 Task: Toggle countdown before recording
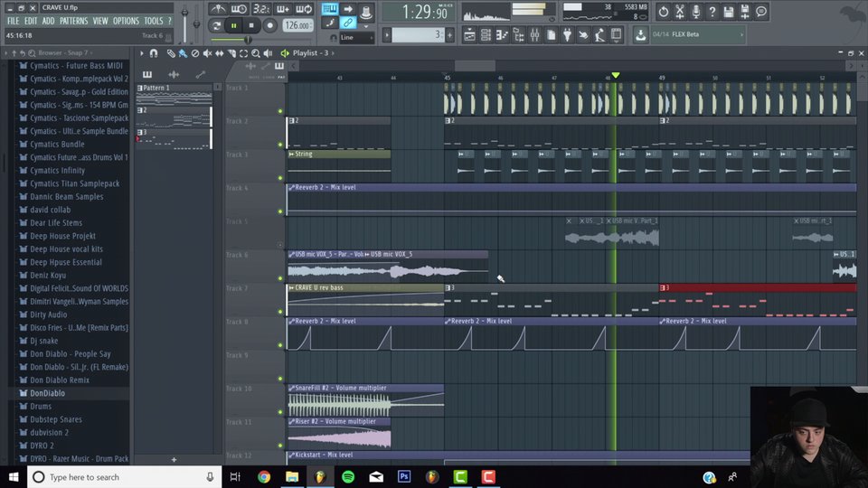pyautogui.click(x=260, y=9)
